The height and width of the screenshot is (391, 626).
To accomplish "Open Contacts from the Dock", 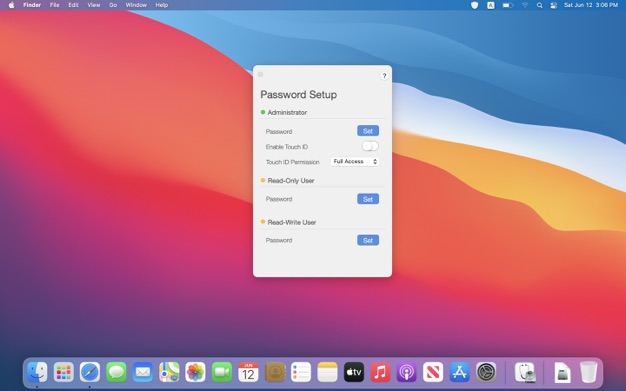I will pyautogui.click(x=275, y=372).
